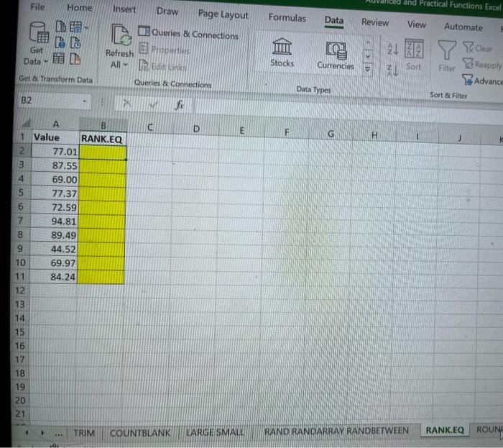This screenshot has width=503, height=448.
Task: Click the Edit Links button
Action: click(x=162, y=66)
